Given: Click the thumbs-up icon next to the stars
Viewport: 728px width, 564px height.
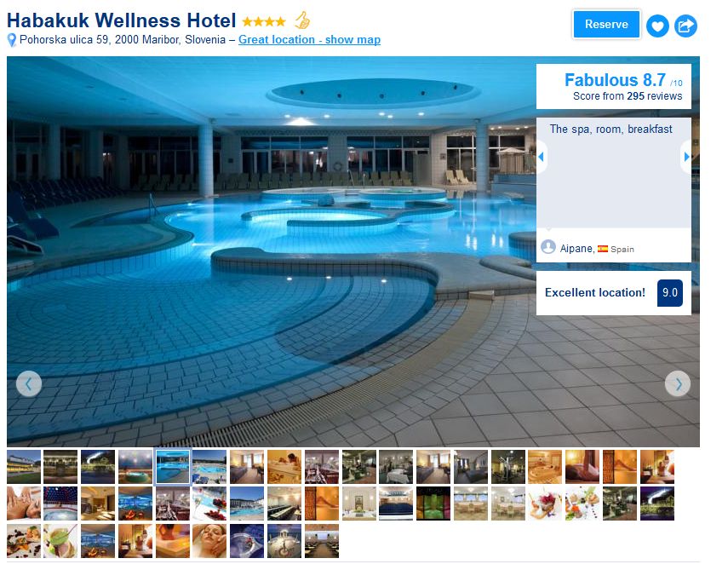Looking at the screenshot, I should pyautogui.click(x=302, y=20).
